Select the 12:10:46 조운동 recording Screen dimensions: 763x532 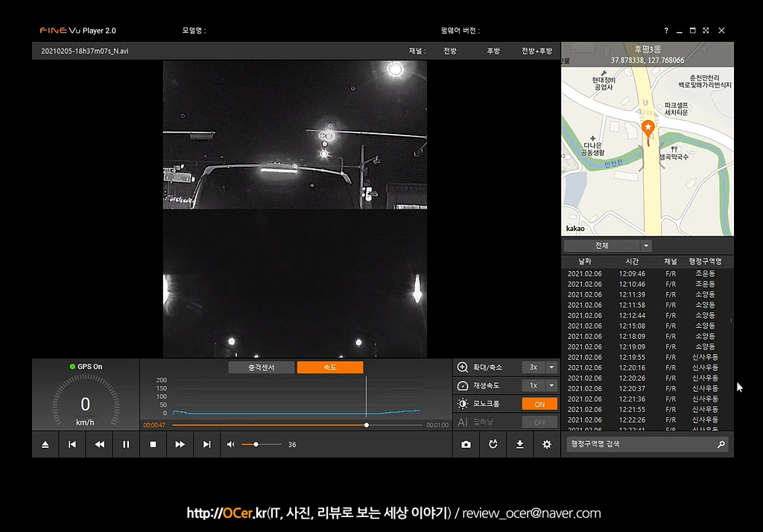(645, 284)
